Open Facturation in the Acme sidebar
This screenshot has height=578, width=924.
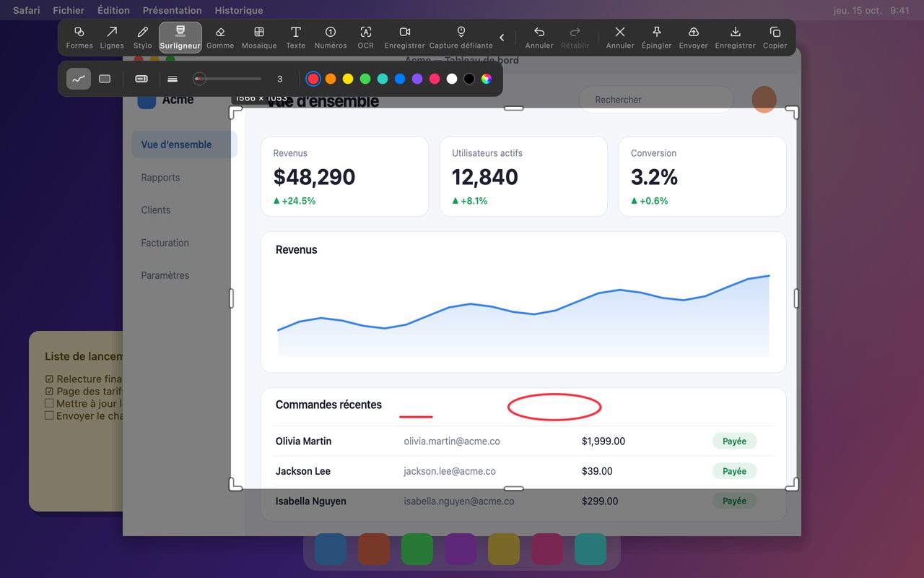(x=165, y=243)
